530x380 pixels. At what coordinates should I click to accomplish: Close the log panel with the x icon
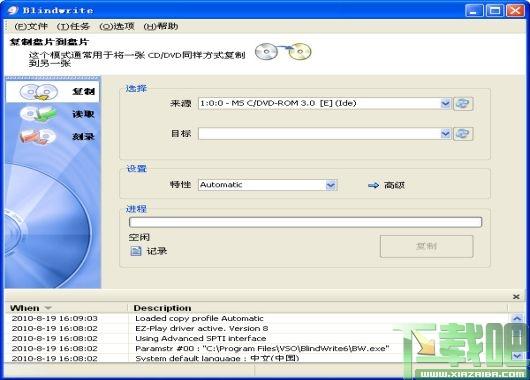(x=516, y=297)
